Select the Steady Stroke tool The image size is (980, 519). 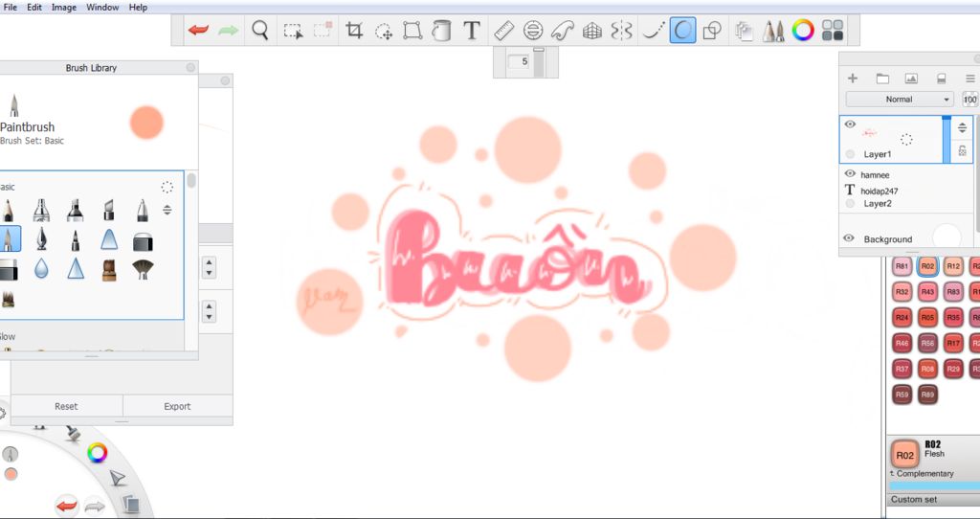pos(654,30)
